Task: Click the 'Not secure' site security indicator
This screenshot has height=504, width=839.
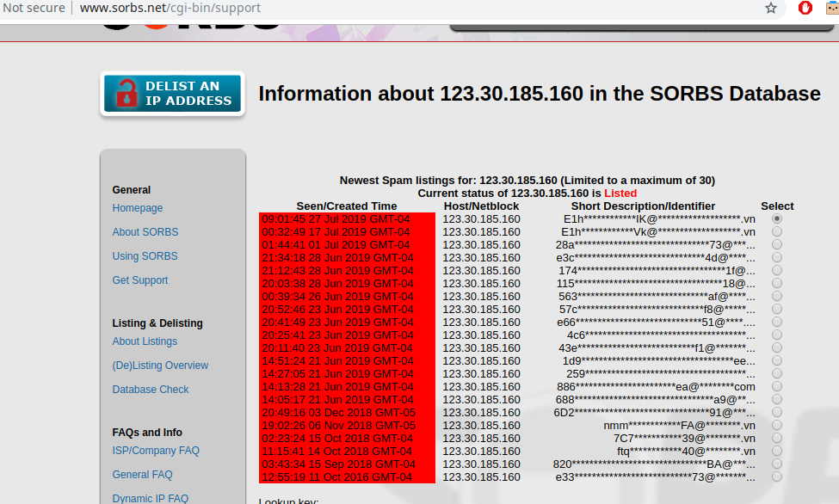Action: pos(34,8)
